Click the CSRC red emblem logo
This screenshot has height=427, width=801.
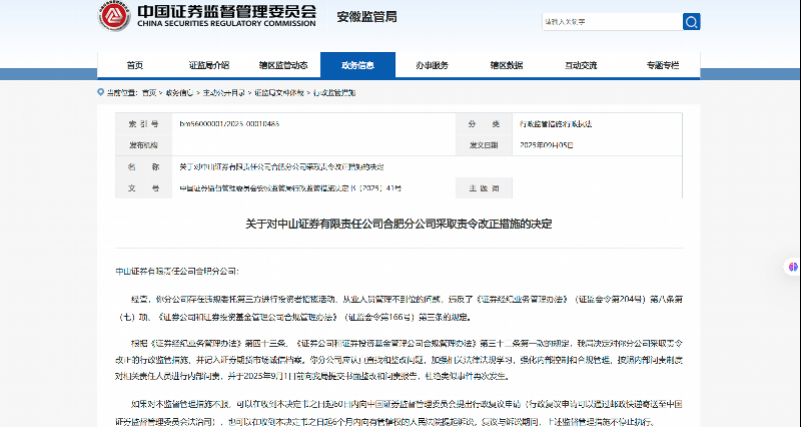114,16
